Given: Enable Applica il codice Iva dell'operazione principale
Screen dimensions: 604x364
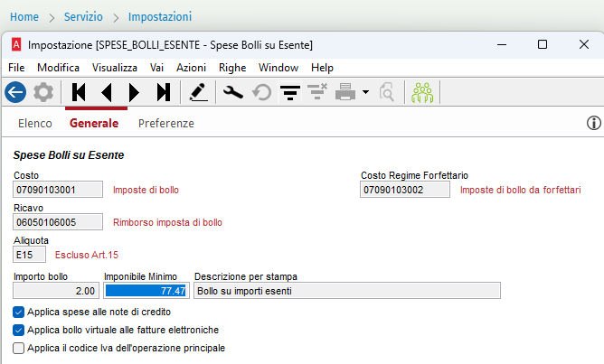Looking at the screenshot, I should point(18,349).
